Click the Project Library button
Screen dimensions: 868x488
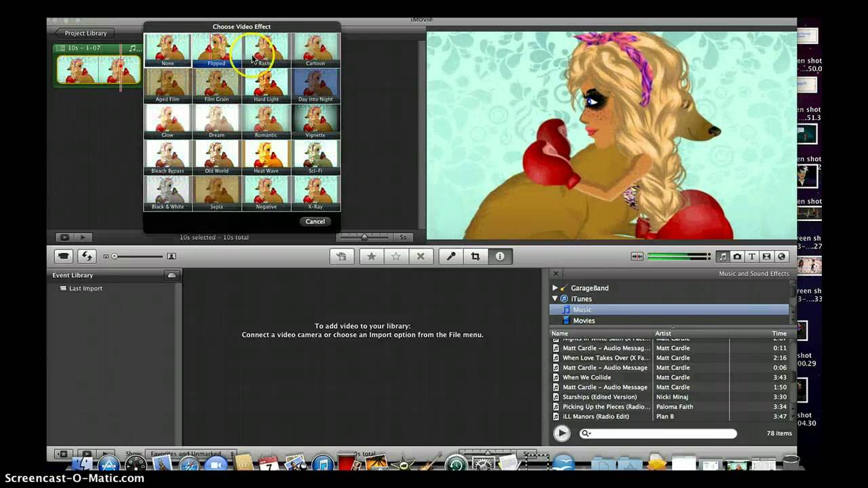tap(85, 33)
